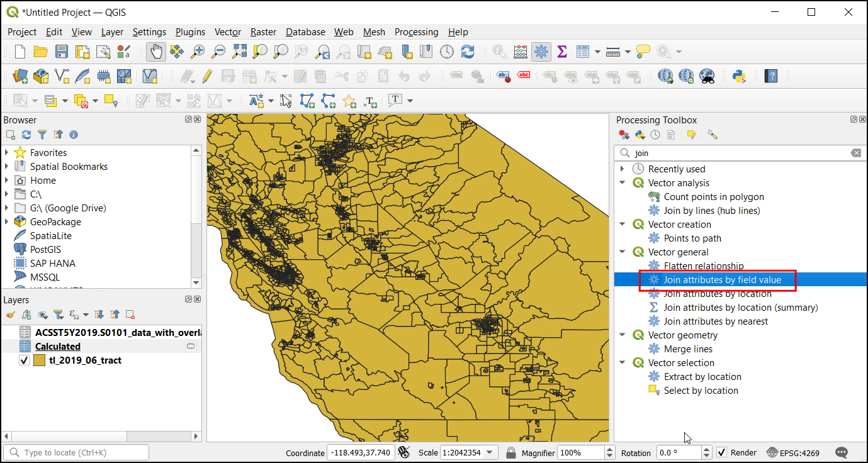Open the Python console icon

point(739,76)
